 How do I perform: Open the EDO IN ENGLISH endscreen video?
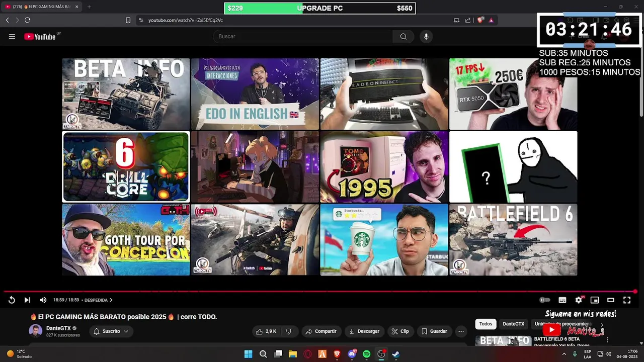click(255, 94)
